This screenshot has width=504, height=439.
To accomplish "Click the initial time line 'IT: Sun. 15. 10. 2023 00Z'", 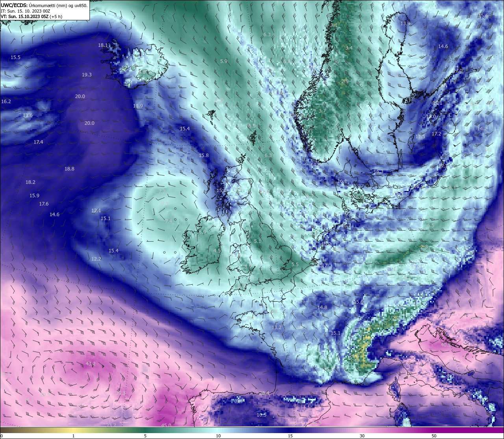I will [25, 11].
